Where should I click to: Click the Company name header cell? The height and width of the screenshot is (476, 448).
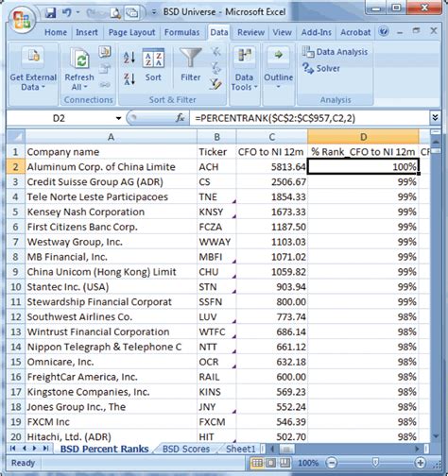pyautogui.click(x=111, y=152)
